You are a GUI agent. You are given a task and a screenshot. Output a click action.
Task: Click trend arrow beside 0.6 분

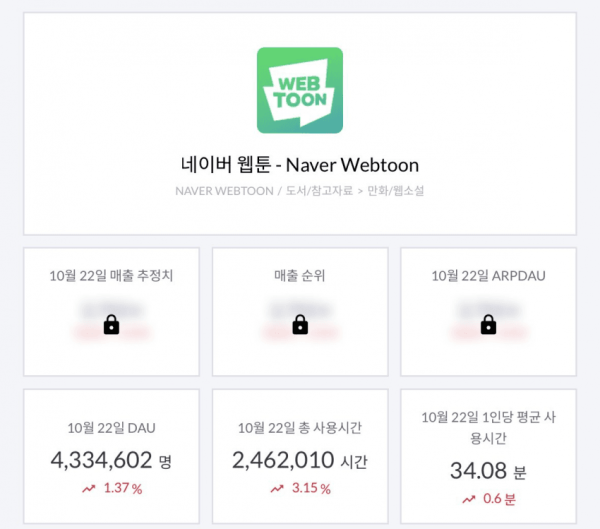[468, 499]
